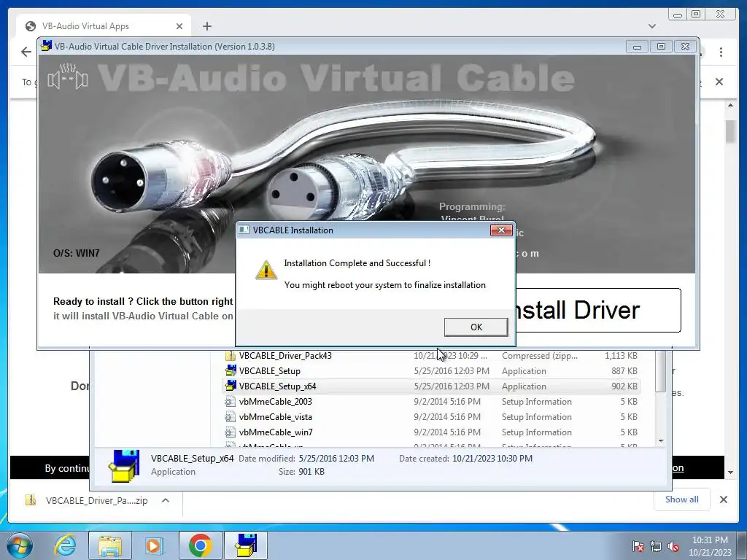Screen dimensions: 747x560
Task: Click vbMmeCable_2003 inf file icon
Action: point(230,402)
